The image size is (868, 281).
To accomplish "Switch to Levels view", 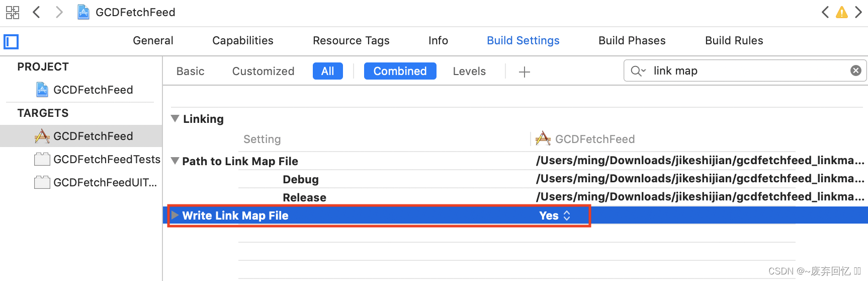I will [x=469, y=72].
